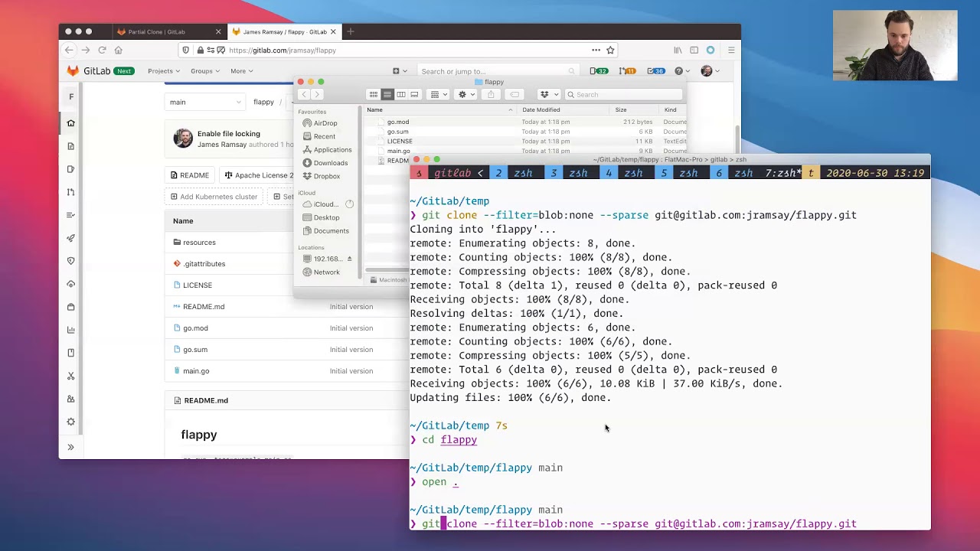This screenshot has height=551, width=980.
Task: Open Project overview home icon in GitLab sidebar
Action: (x=70, y=123)
